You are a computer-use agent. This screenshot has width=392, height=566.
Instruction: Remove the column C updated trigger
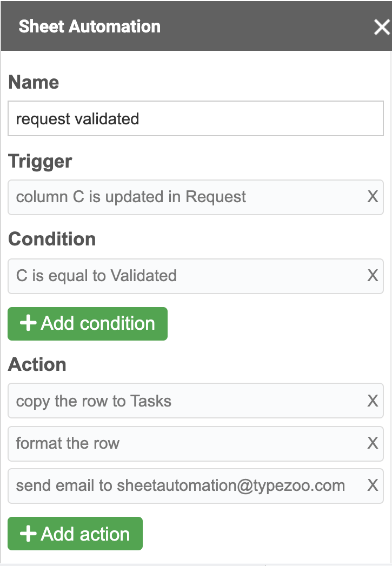click(373, 197)
